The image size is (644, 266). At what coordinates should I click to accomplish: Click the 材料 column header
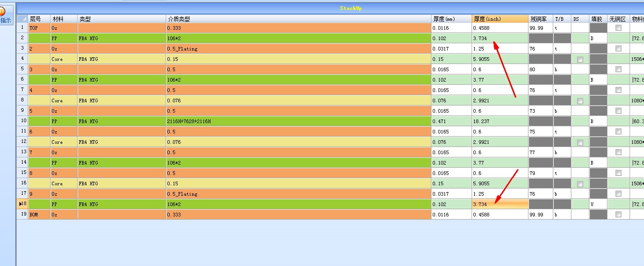(64, 19)
